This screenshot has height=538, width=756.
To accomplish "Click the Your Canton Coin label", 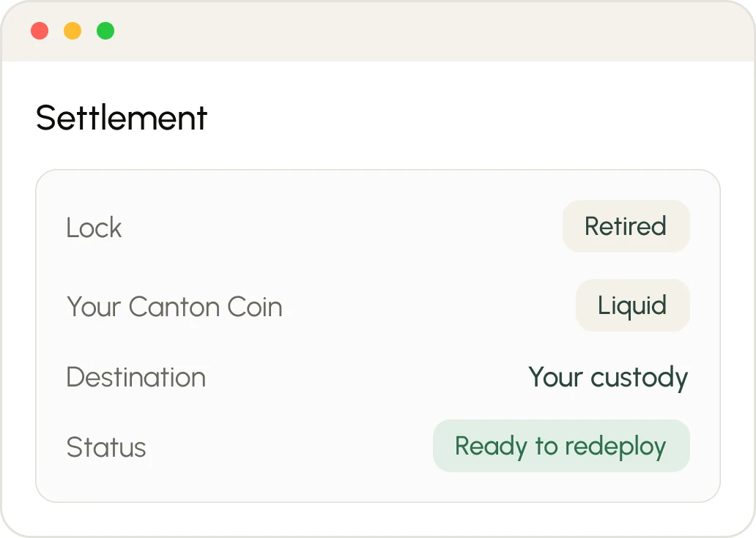I will pos(174,307).
